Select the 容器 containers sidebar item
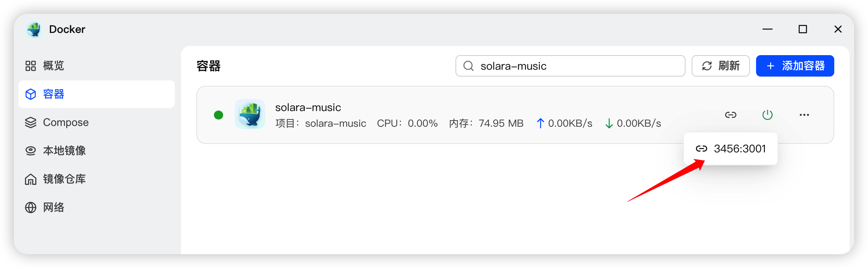 click(x=54, y=94)
